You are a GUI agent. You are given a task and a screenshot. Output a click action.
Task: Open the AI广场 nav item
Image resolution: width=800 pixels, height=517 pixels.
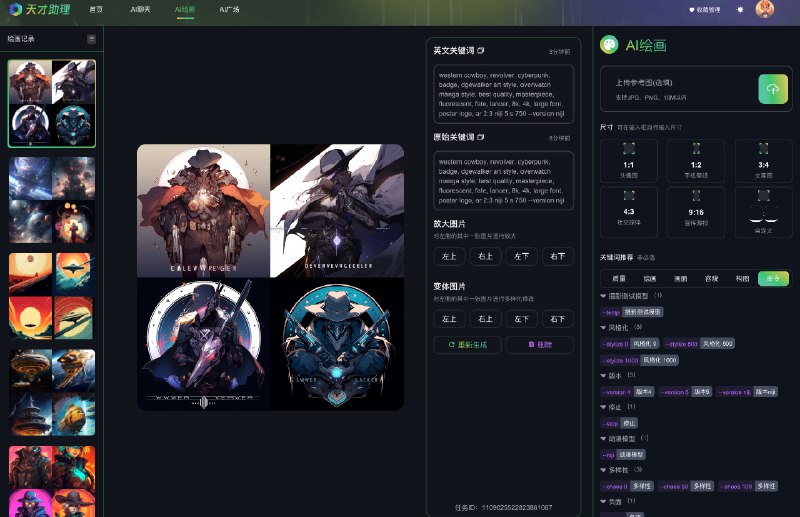[230, 10]
